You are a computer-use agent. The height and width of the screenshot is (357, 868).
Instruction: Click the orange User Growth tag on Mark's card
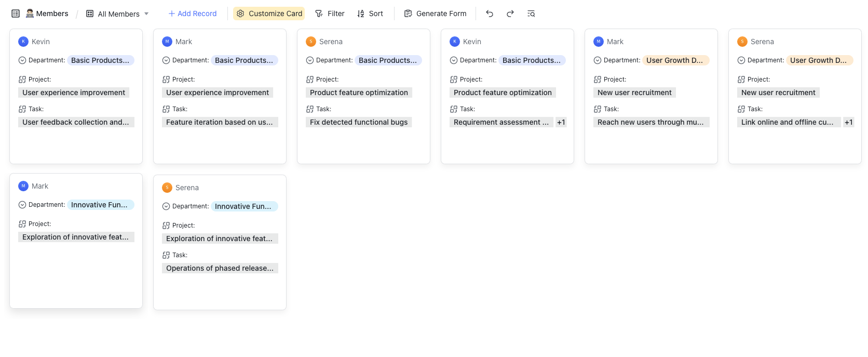pyautogui.click(x=675, y=60)
